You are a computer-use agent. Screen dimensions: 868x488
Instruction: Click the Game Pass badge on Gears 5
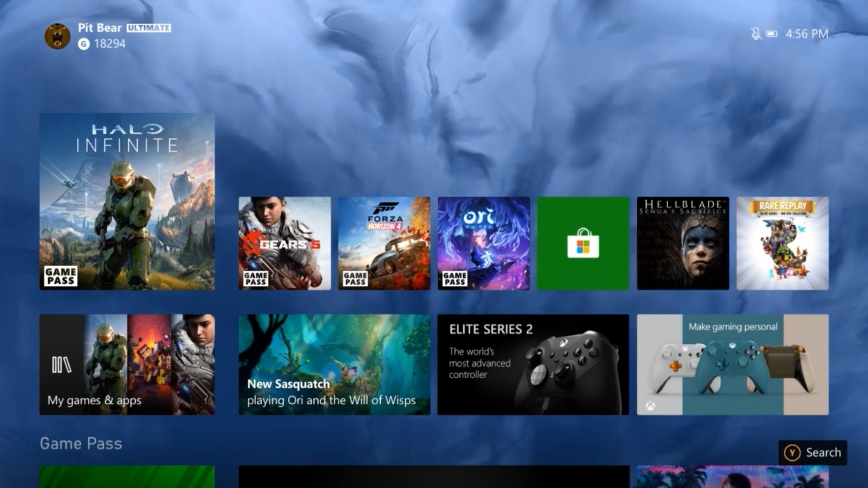pyautogui.click(x=256, y=278)
